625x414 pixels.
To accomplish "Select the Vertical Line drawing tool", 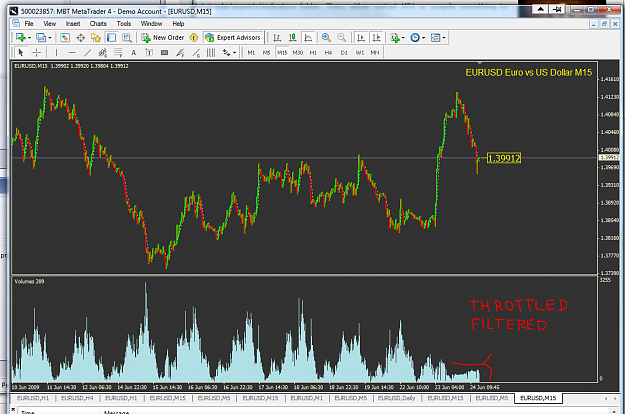I will click(x=56, y=52).
